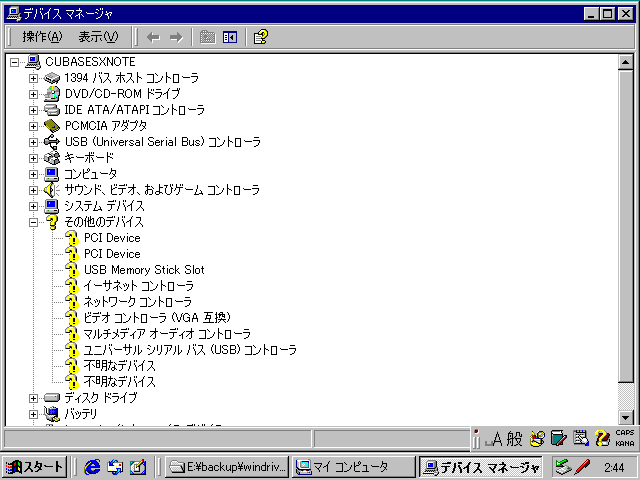The height and width of the screenshot is (480, 640).
Task: Click the IME 般 conversion mode button
Action: click(514, 439)
